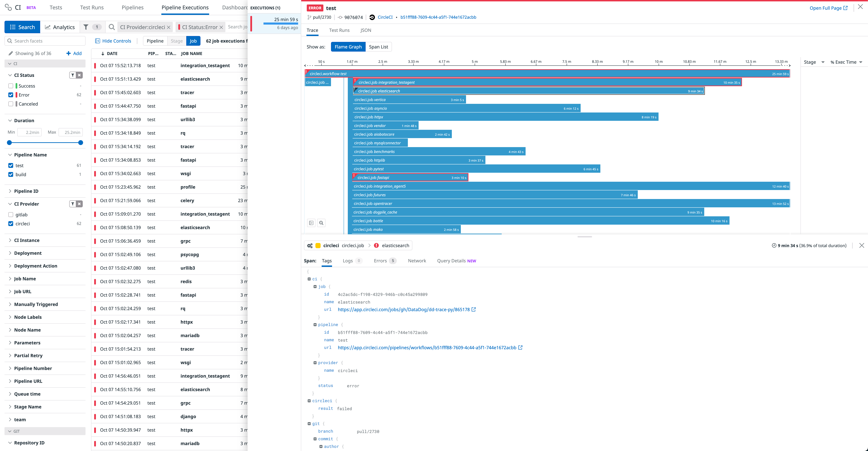Image resolution: width=868 pixels, height=451 pixels.
Task: Click the Datadog CI logo icon
Action: 8,7
